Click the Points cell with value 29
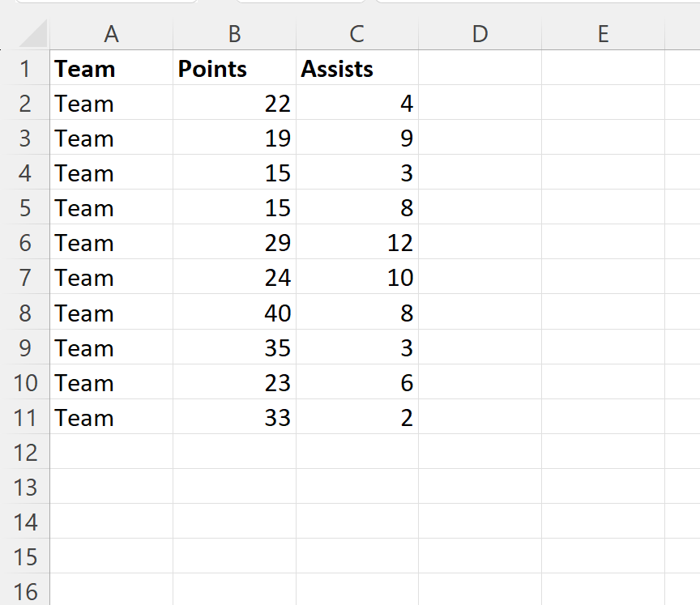This screenshot has width=700, height=605. (x=234, y=243)
